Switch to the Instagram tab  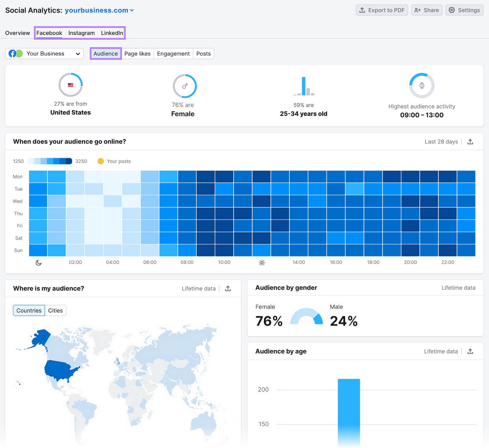point(81,33)
